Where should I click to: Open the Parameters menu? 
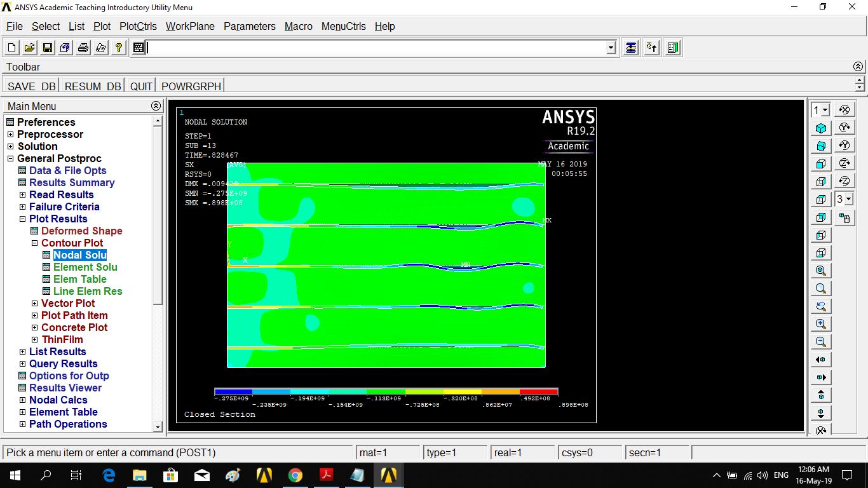coord(250,26)
